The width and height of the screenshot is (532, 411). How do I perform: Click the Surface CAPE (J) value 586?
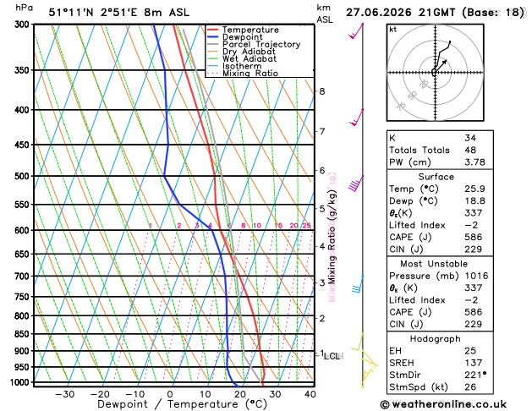tap(474, 238)
